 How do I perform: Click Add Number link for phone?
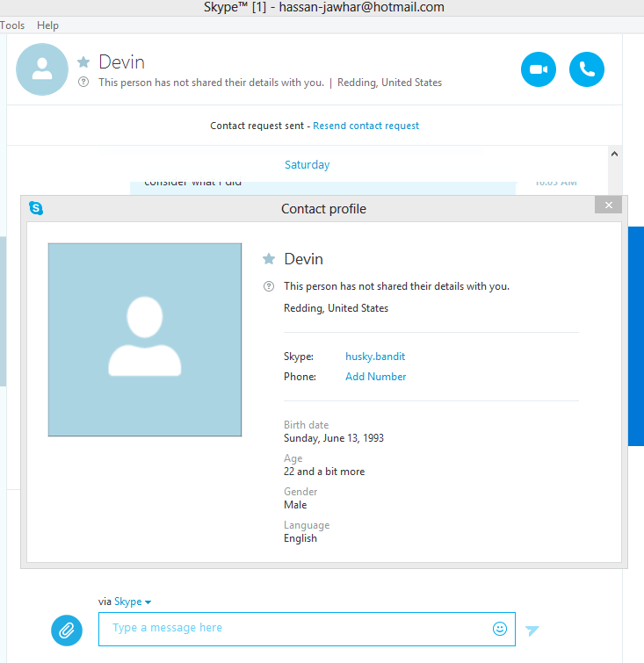375,377
